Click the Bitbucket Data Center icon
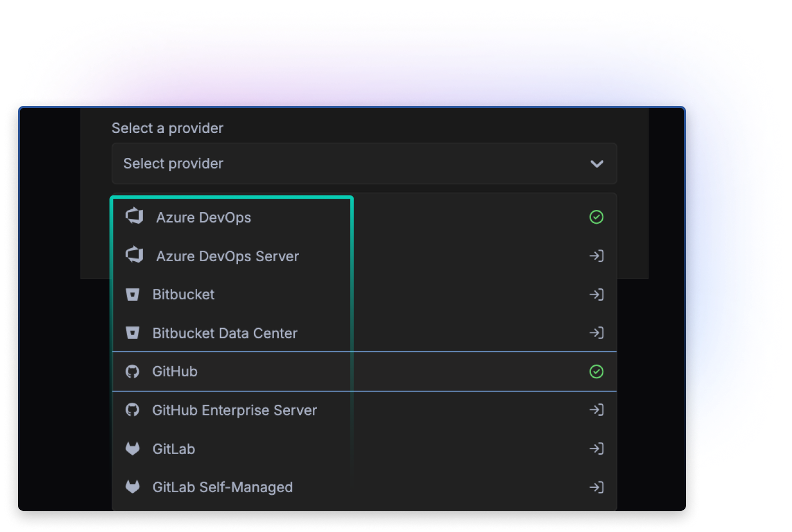 tap(133, 333)
